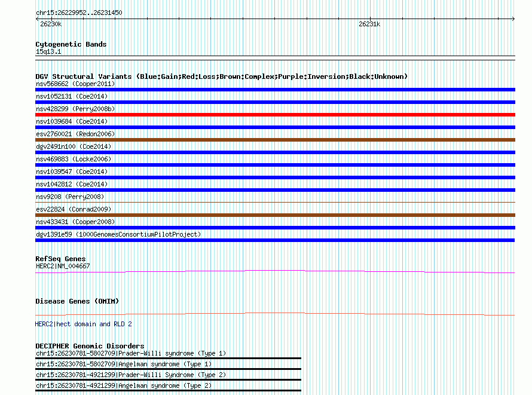The width and height of the screenshot is (532, 395).
Task: Select the orange OMIM disease gene line
Action: [275, 314]
